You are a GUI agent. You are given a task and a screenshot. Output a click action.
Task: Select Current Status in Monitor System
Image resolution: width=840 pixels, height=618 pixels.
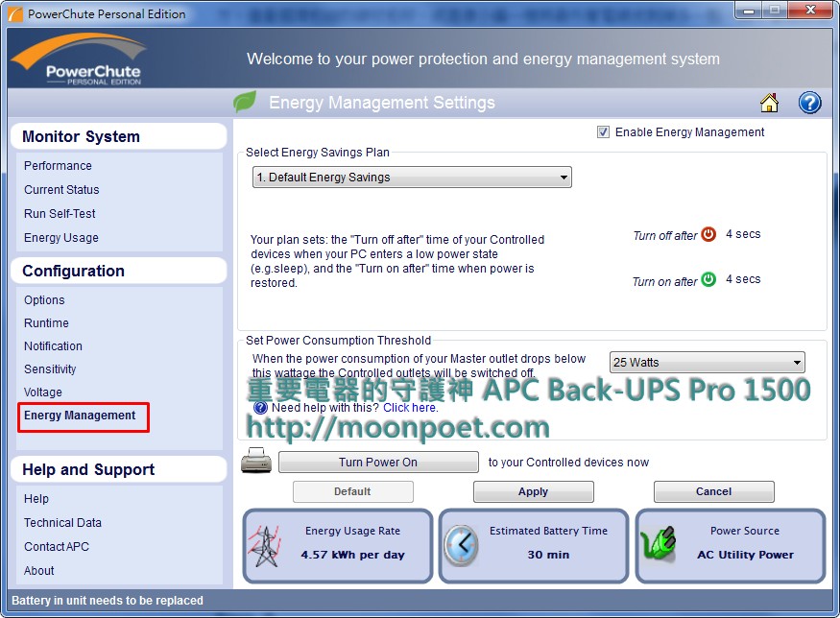[61, 190]
